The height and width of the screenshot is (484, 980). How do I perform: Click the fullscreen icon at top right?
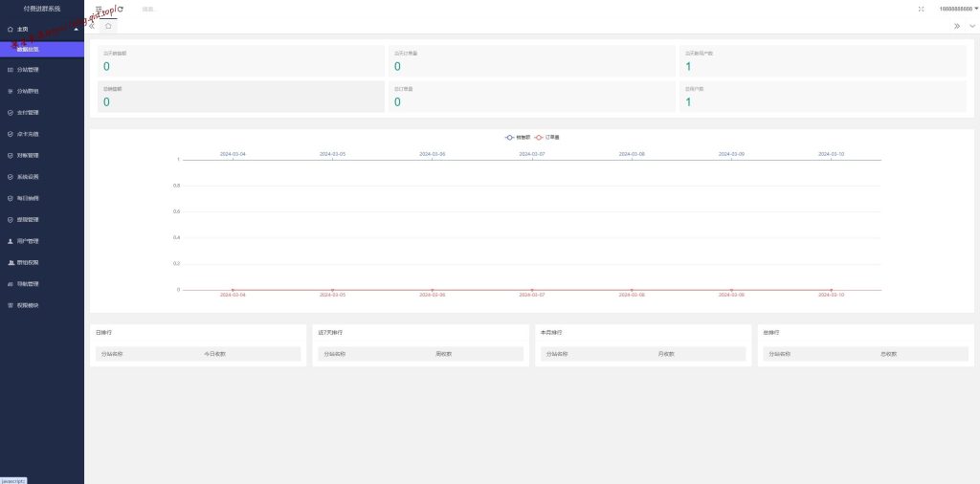(921, 9)
